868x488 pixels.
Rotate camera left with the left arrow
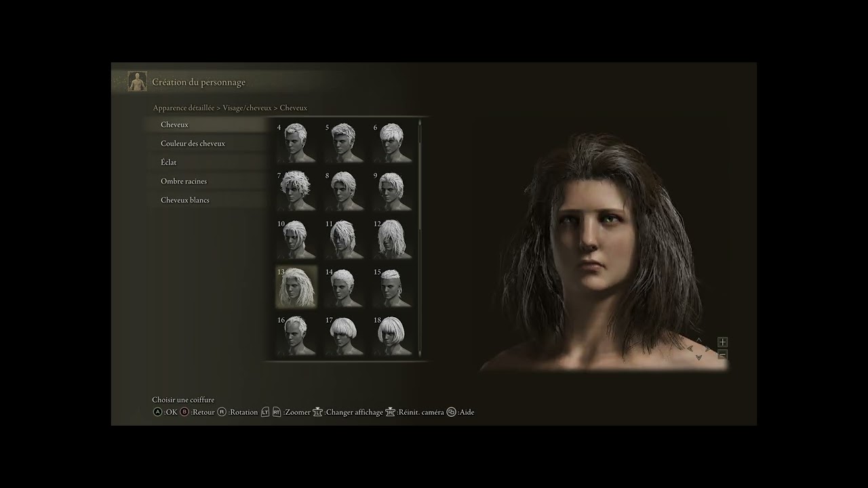click(x=690, y=348)
